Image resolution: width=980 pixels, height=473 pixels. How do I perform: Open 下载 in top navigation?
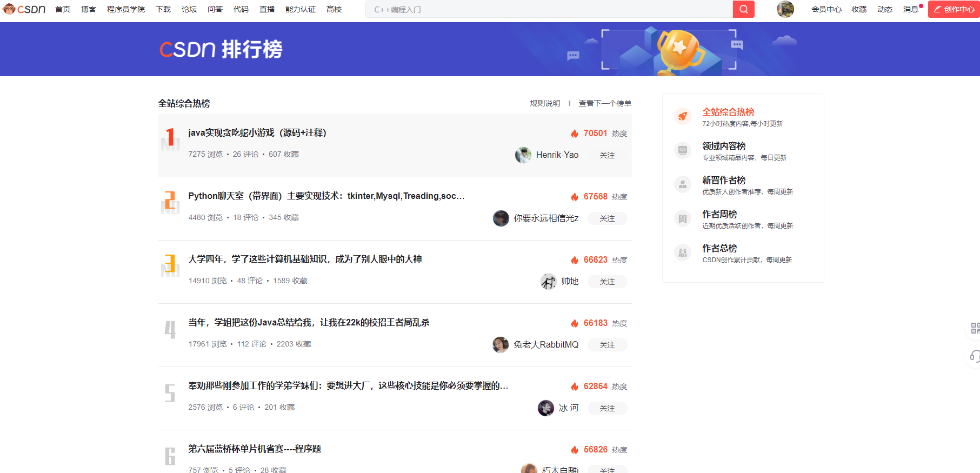[x=163, y=9]
